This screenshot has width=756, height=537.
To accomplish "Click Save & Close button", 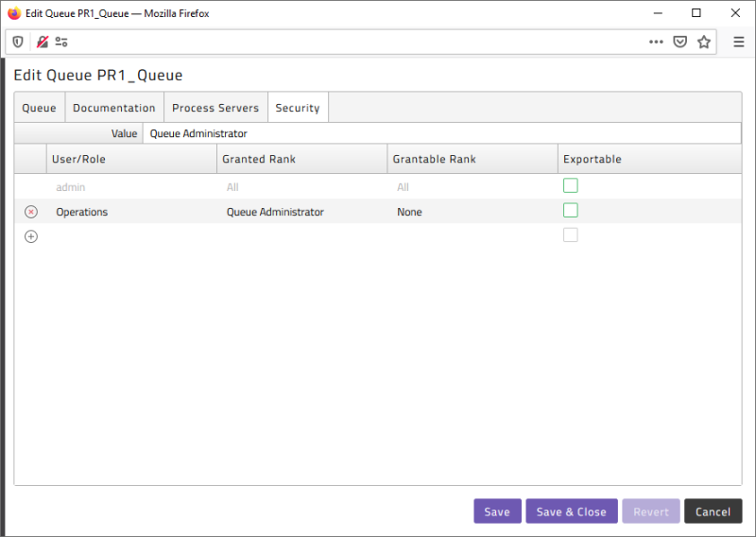I will pyautogui.click(x=572, y=511).
